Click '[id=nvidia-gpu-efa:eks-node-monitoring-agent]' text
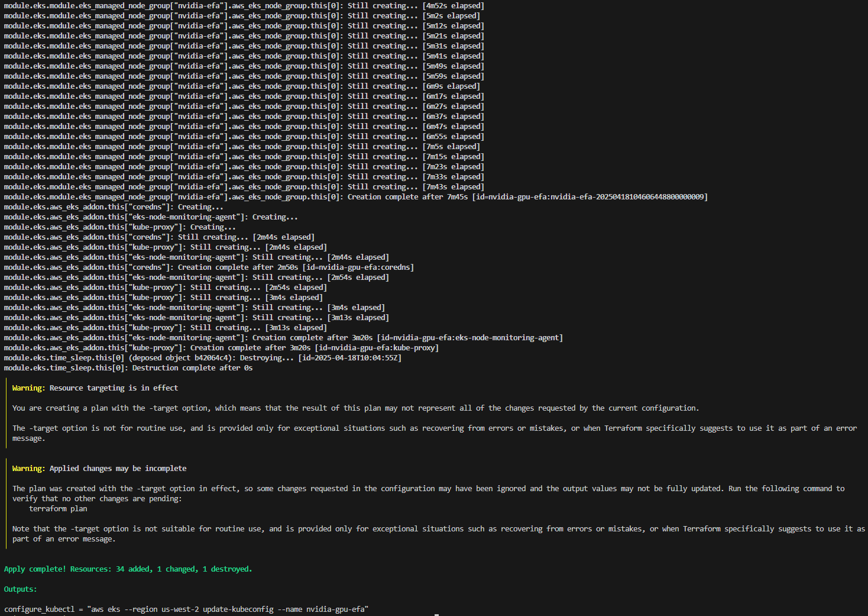This screenshot has height=616, width=868. [x=470, y=338]
